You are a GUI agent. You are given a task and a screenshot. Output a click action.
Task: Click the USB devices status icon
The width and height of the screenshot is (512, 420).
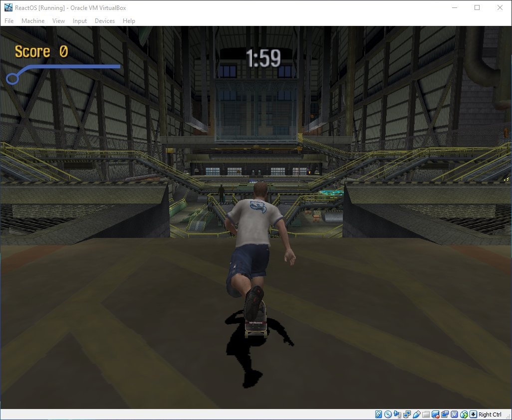coord(416,415)
